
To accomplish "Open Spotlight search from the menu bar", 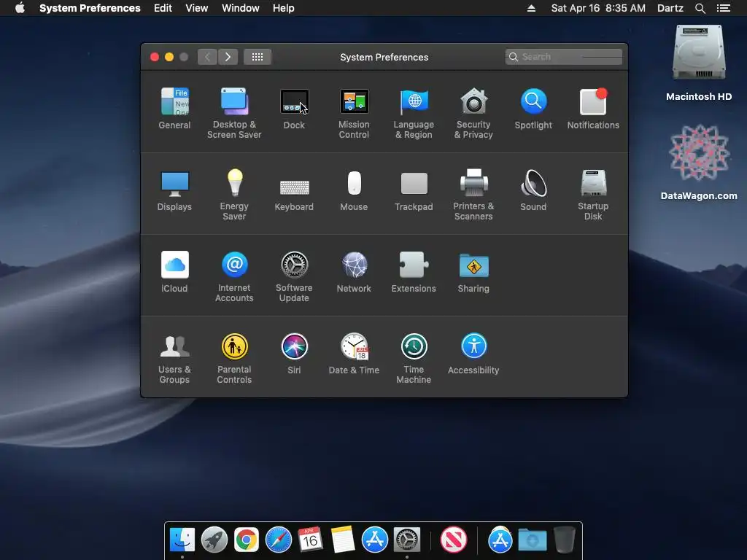I will point(700,8).
